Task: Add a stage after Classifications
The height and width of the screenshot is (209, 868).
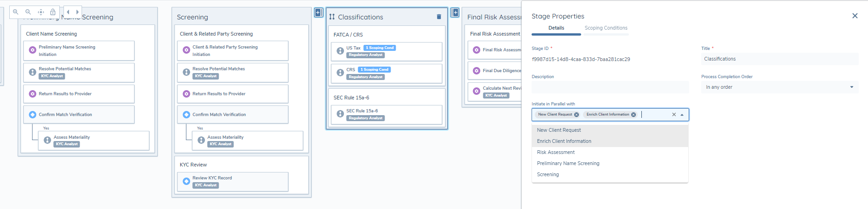Action: coord(455,12)
